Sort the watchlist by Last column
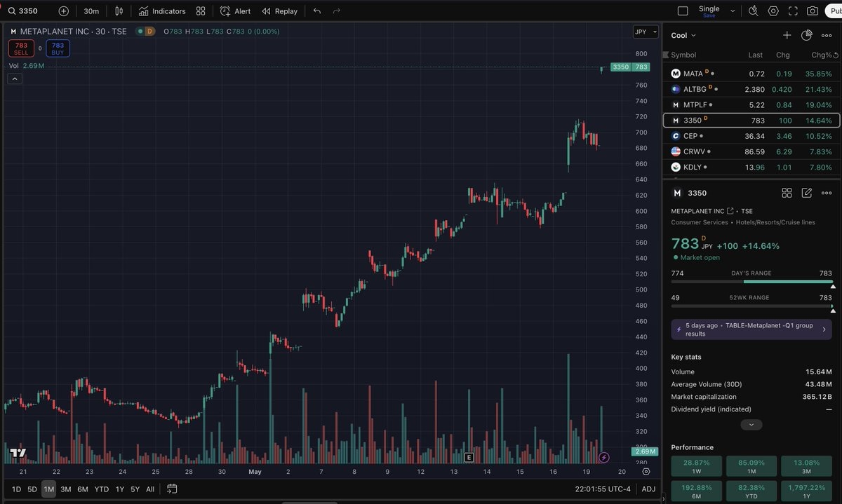This screenshot has width=842, height=504. [x=755, y=55]
